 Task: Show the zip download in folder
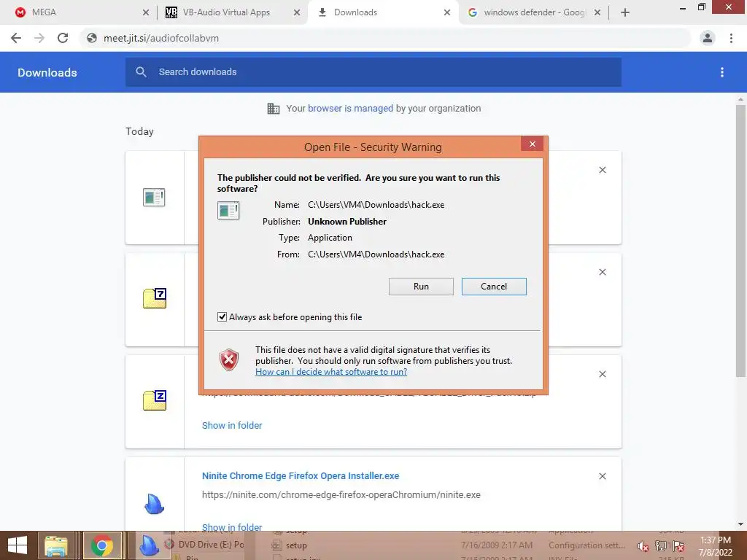point(231,425)
